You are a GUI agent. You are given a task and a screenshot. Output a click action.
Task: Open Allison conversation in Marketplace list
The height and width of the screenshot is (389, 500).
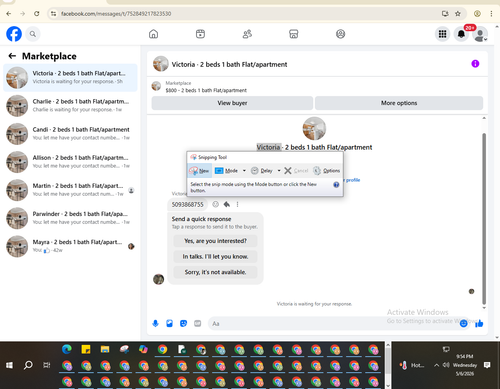point(70,162)
